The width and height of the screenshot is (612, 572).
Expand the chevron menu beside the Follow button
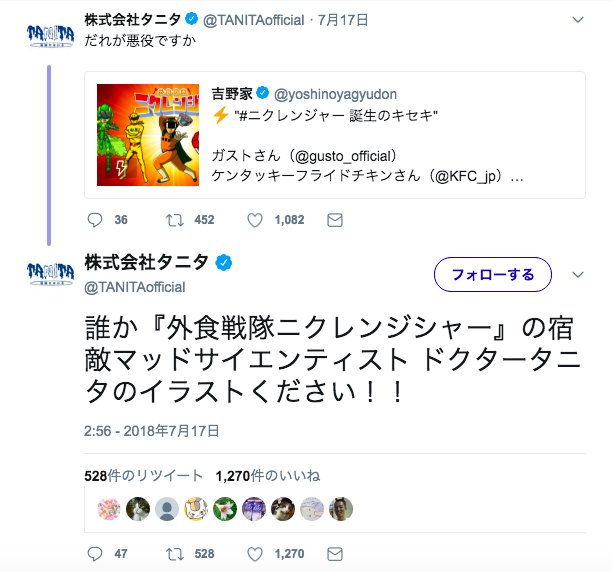coord(578,274)
